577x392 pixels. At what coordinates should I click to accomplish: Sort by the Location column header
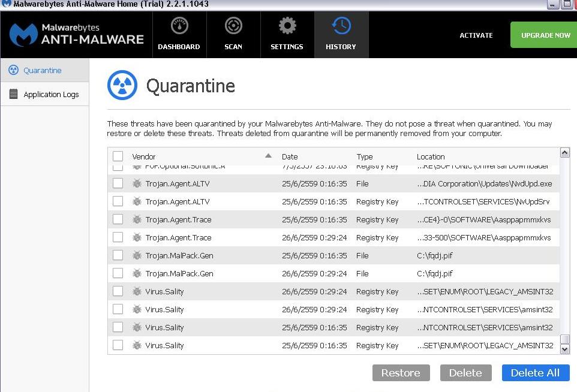[431, 156]
